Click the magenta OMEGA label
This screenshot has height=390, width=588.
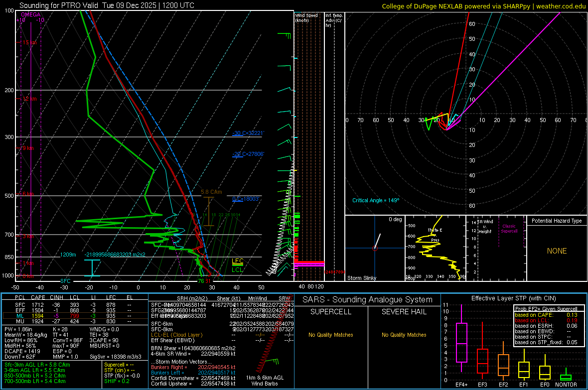(31, 14)
